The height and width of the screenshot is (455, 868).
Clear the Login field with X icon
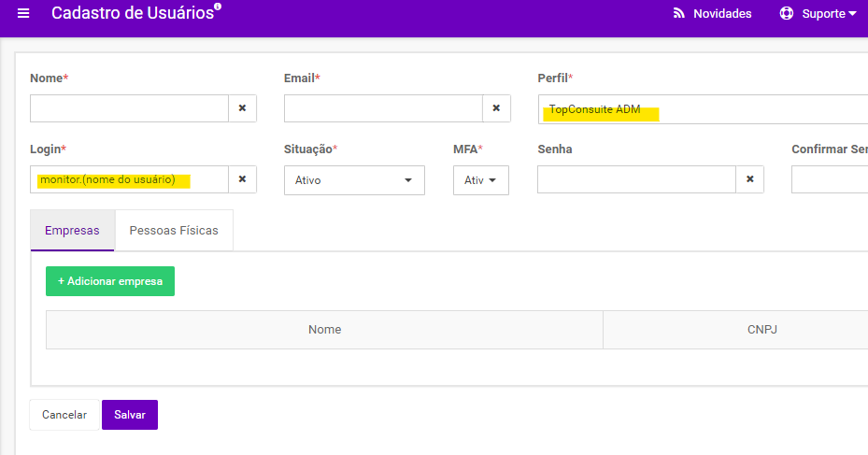[x=243, y=179]
